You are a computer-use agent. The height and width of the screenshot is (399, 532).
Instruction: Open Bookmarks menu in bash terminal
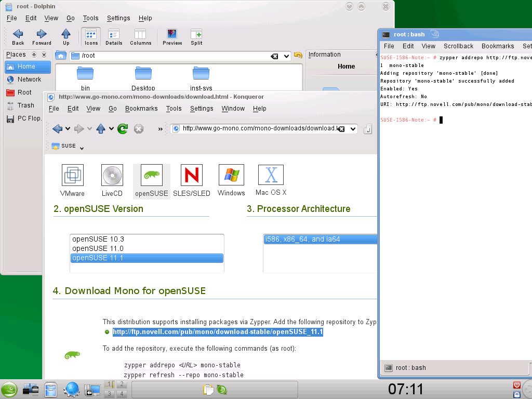pyautogui.click(x=497, y=46)
